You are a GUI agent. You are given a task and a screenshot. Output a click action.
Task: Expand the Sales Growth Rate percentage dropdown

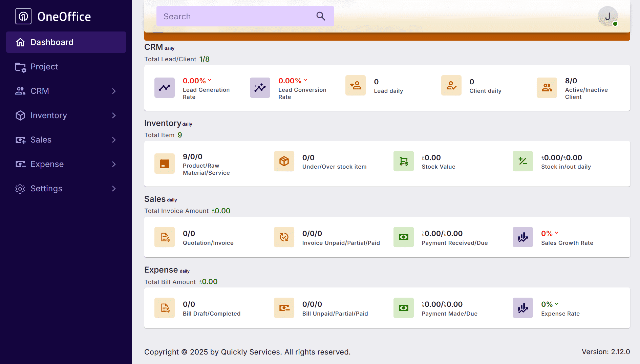click(x=557, y=233)
